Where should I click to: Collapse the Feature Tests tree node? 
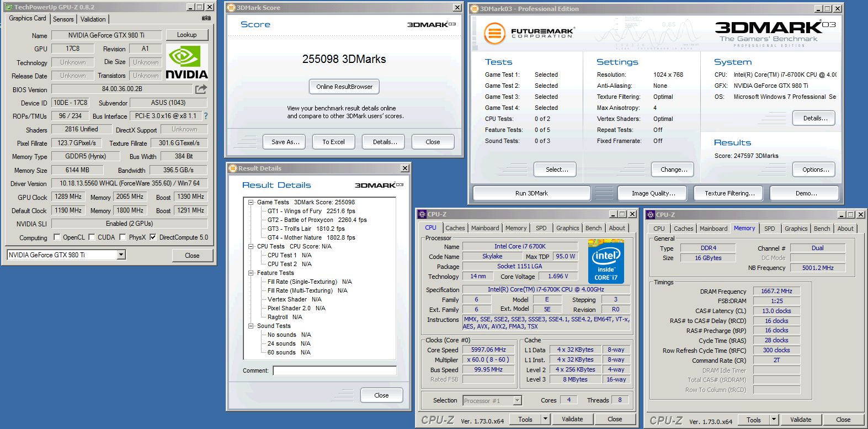click(x=251, y=273)
